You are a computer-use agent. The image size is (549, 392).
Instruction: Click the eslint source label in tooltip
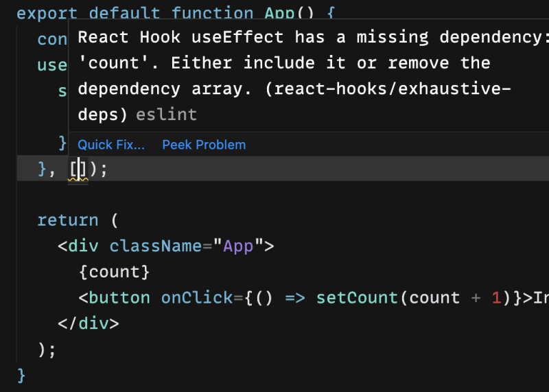tap(166, 115)
